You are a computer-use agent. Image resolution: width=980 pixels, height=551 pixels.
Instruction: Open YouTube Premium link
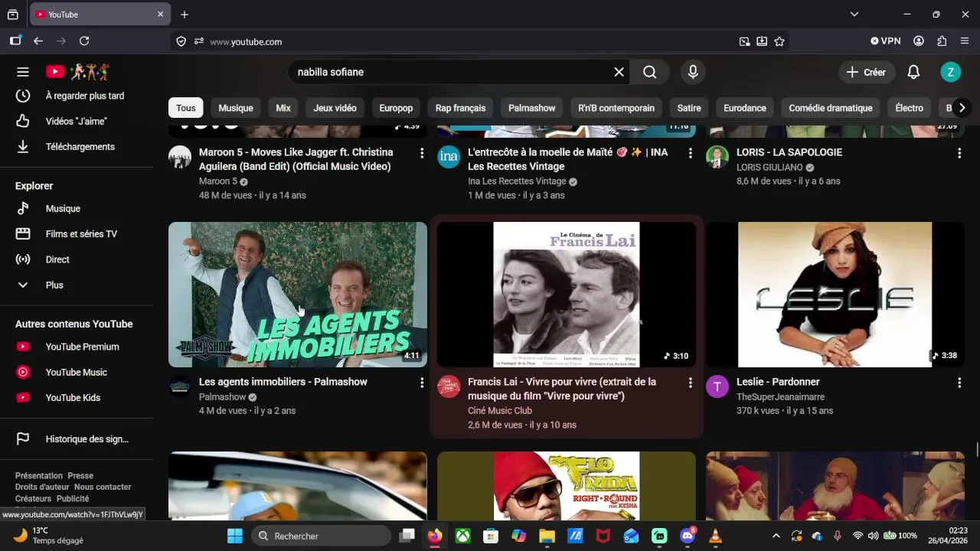[77, 347]
